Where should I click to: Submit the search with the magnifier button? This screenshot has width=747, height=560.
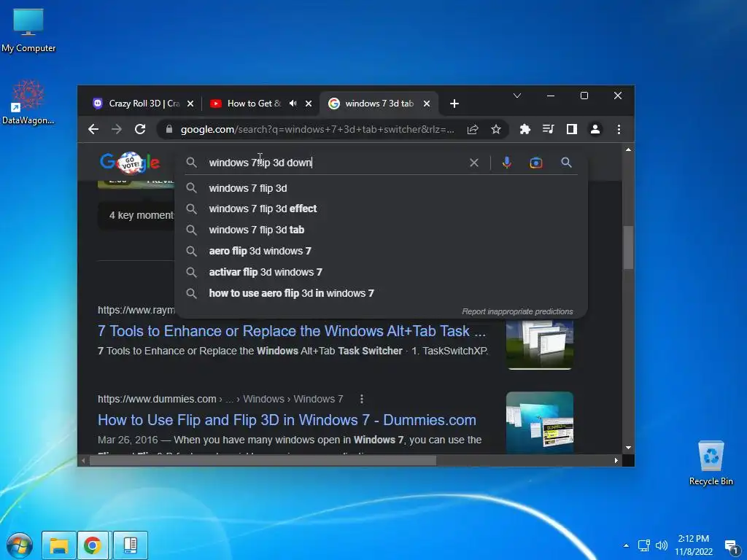[566, 163]
